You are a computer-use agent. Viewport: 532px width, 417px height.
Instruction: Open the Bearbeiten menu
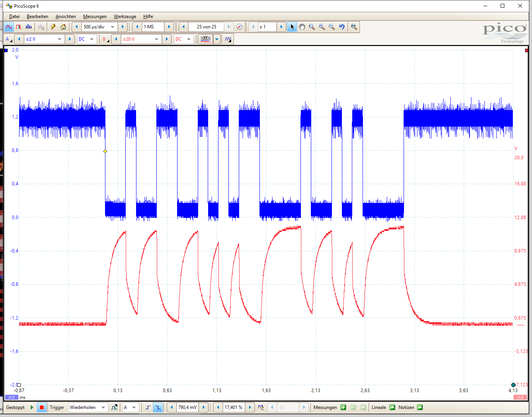pos(38,16)
